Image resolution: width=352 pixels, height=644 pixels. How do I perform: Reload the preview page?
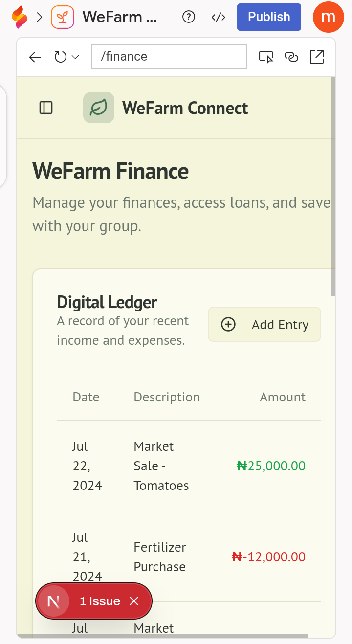(x=60, y=57)
